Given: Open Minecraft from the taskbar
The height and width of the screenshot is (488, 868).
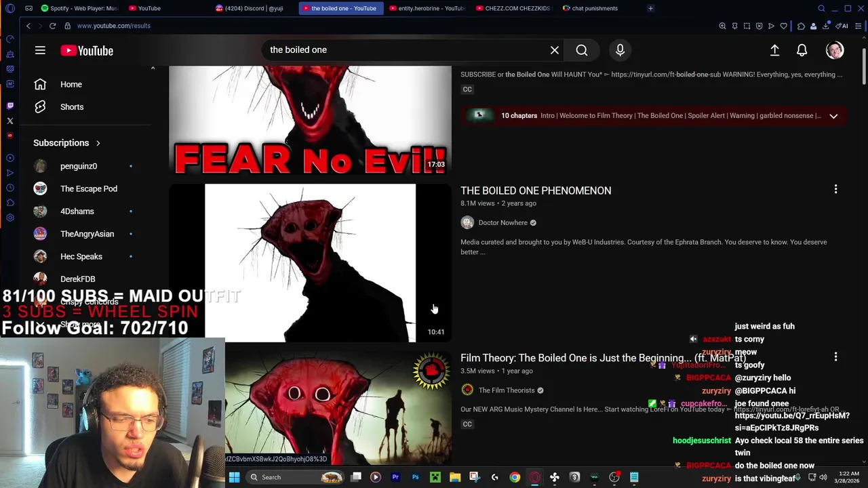Looking at the screenshot, I should [x=435, y=477].
